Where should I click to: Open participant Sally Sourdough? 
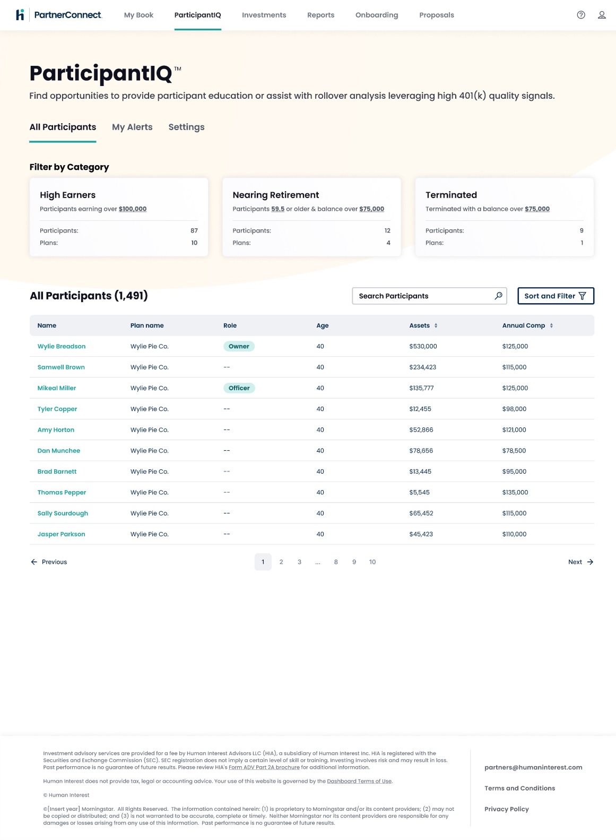(x=63, y=513)
